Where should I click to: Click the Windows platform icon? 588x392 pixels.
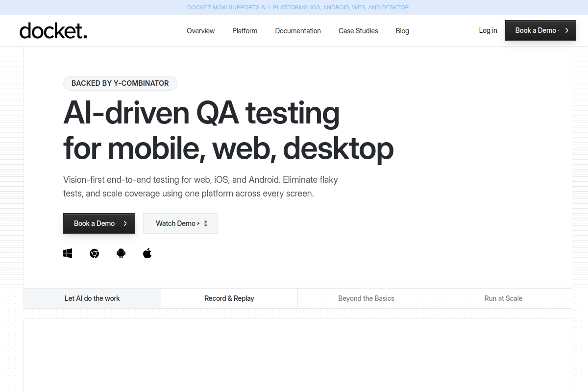(x=68, y=253)
